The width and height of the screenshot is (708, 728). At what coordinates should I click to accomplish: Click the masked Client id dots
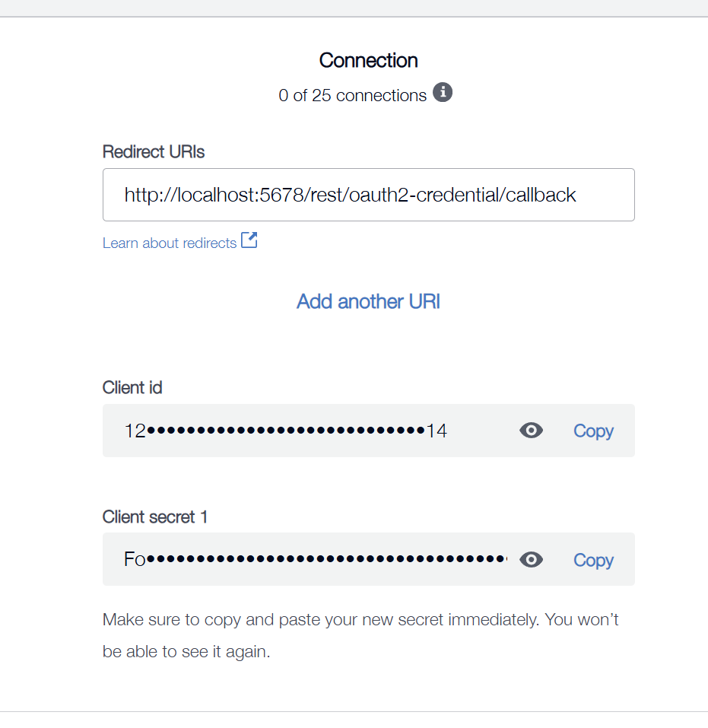tap(286, 431)
